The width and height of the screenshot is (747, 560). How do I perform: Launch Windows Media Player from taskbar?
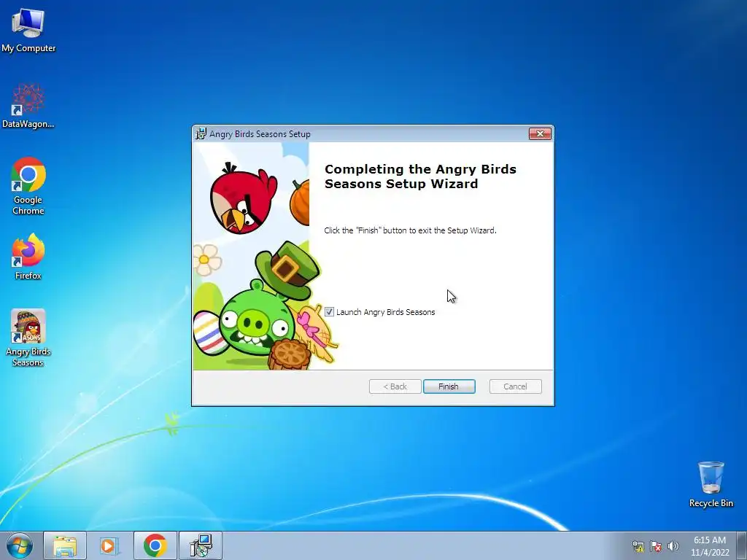[109, 545]
